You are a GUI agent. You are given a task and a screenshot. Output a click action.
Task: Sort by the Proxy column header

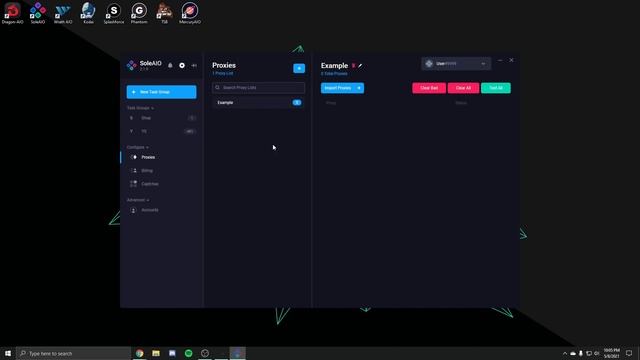pos(331,103)
